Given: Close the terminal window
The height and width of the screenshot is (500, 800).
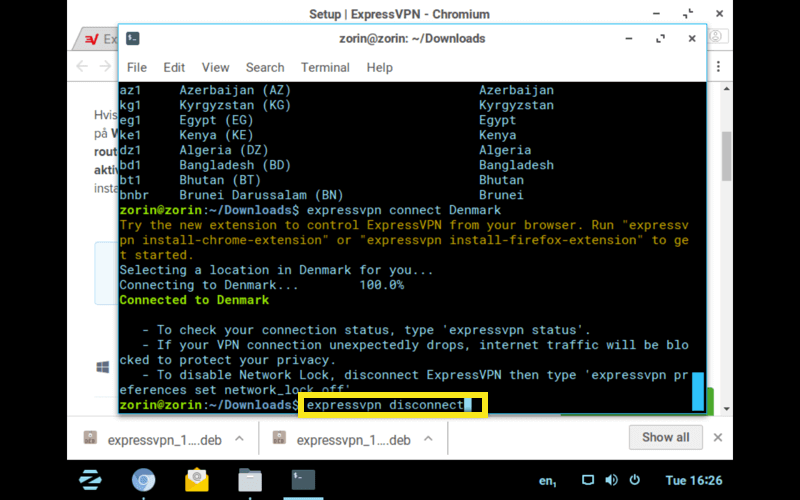Looking at the screenshot, I should (x=692, y=39).
